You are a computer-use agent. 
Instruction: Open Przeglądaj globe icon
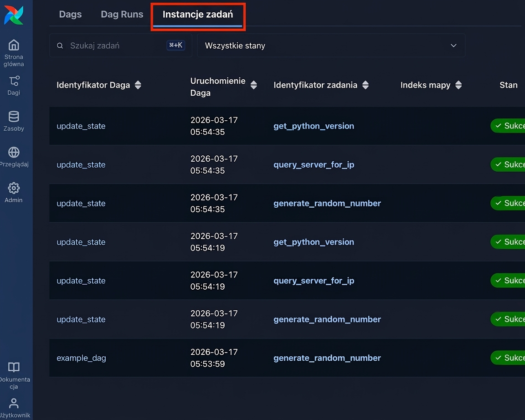[x=14, y=152]
